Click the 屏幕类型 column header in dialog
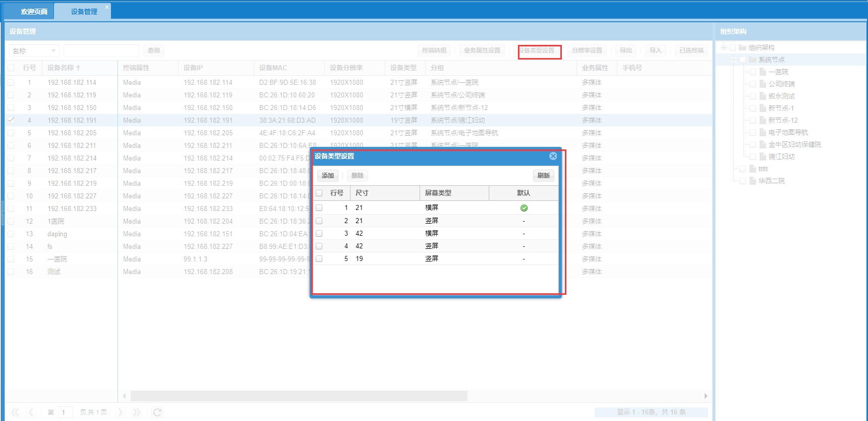Screen dimensions: 868x421 click(454, 193)
